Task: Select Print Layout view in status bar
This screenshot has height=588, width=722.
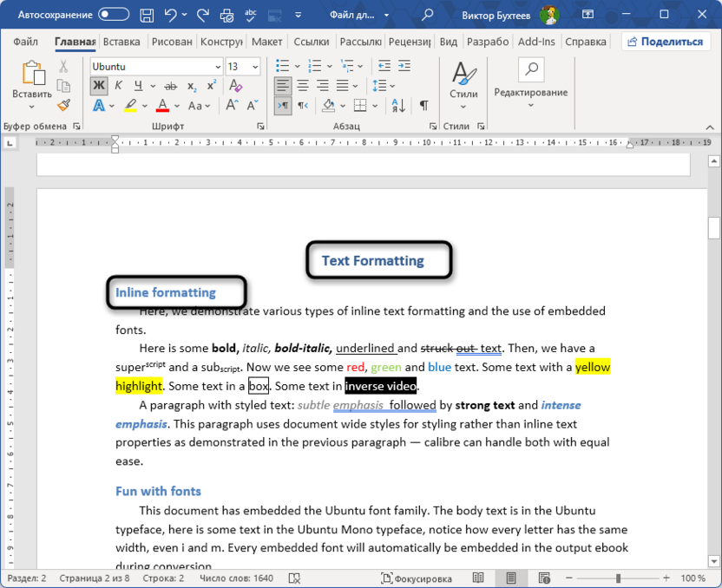Action: [511, 578]
